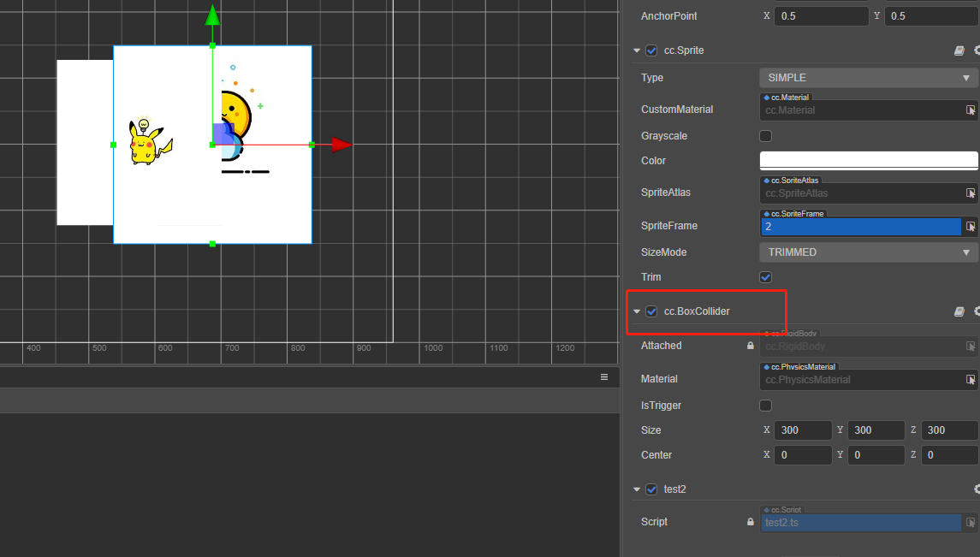Viewport: 980px width, 557px height.
Task: Click the green bottom resize handle
Action: click(x=212, y=244)
